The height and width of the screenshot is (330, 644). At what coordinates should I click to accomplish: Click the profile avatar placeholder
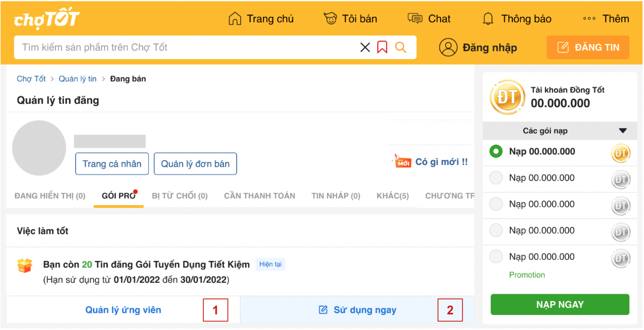pyautogui.click(x=39, y=148)
